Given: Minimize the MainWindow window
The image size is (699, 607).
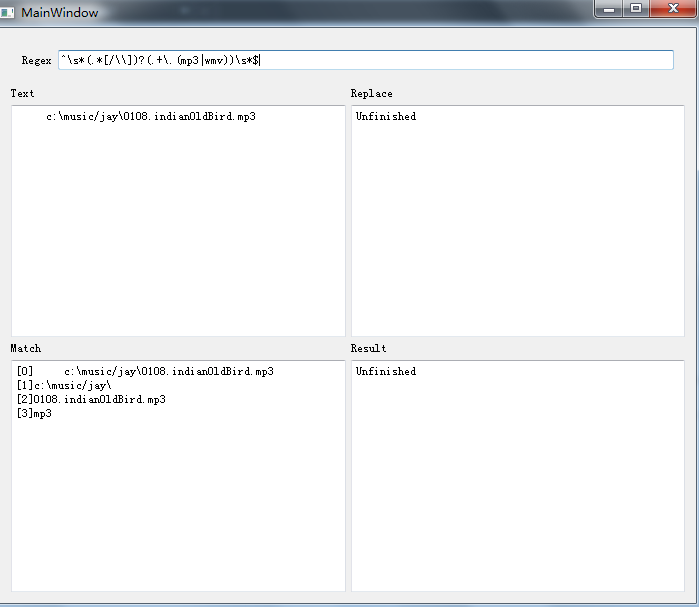Looking at the screenshot, I should tap(609, 8).
